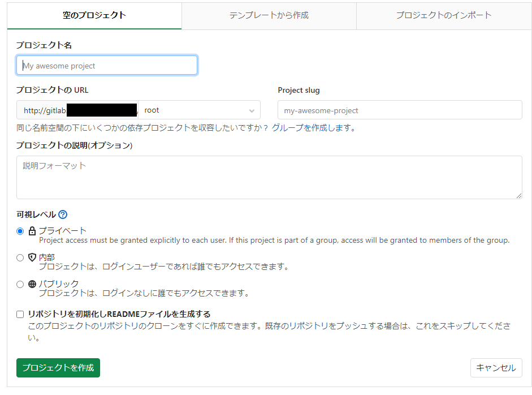The height and width of the screenshot is (395, 532).
Task: Enable the README file generation checkbox
Action: pos(20,314)
